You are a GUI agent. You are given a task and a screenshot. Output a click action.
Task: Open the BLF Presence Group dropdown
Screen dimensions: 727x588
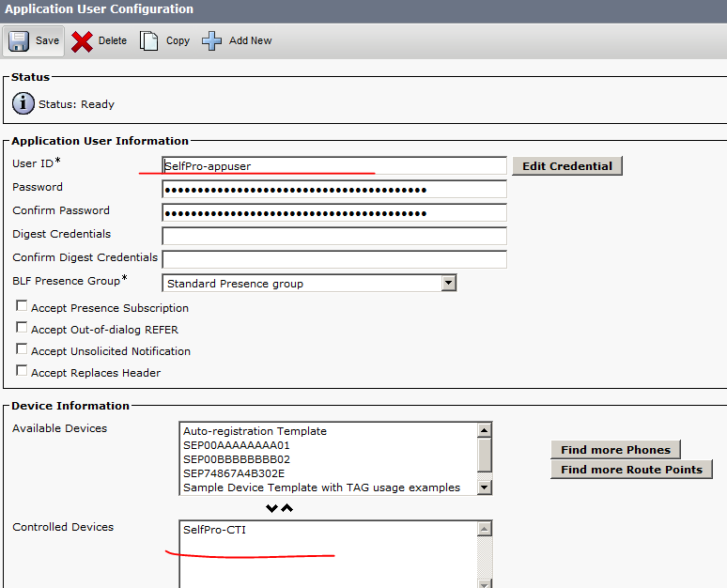(x=309, y=283)
